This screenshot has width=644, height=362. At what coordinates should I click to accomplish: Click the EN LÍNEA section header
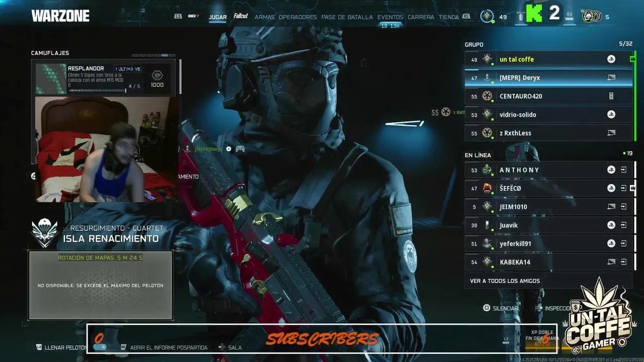(x=477, y=155)
